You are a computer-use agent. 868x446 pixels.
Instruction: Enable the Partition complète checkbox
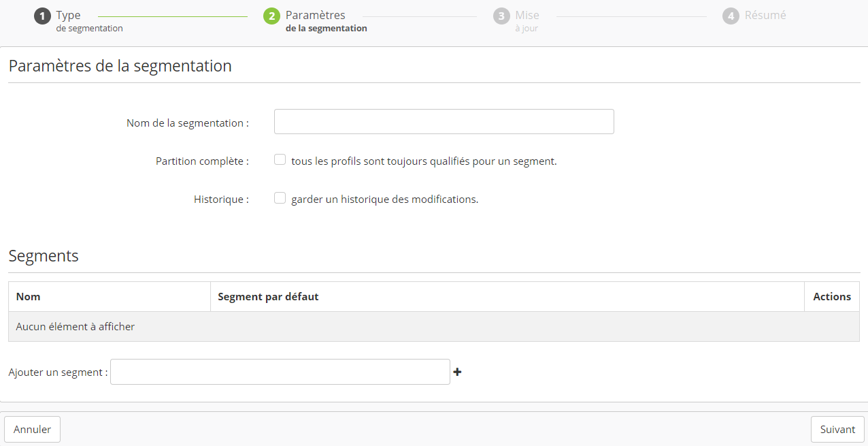click(280, 160)
